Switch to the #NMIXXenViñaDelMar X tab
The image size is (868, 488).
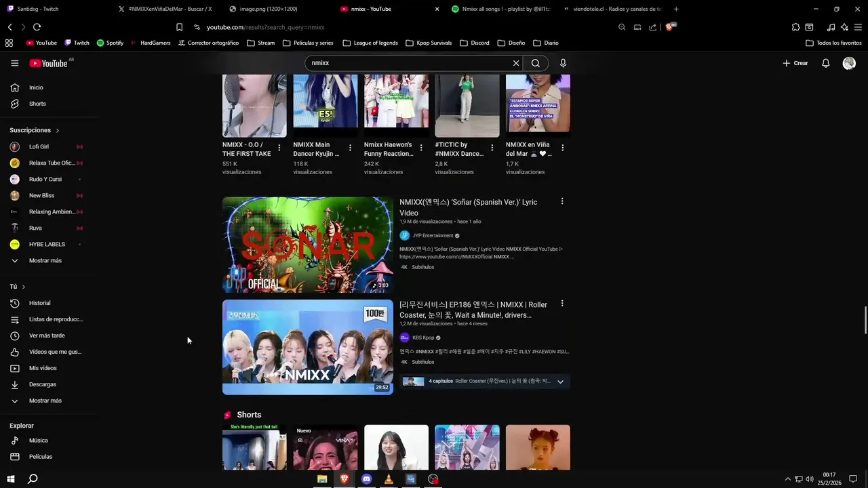coord(166,9)
